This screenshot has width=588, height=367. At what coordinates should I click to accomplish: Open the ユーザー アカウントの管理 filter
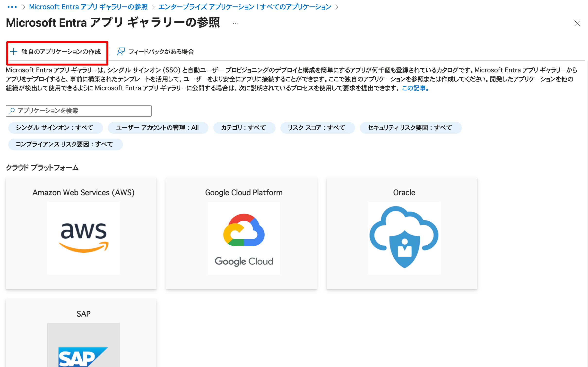157,128
